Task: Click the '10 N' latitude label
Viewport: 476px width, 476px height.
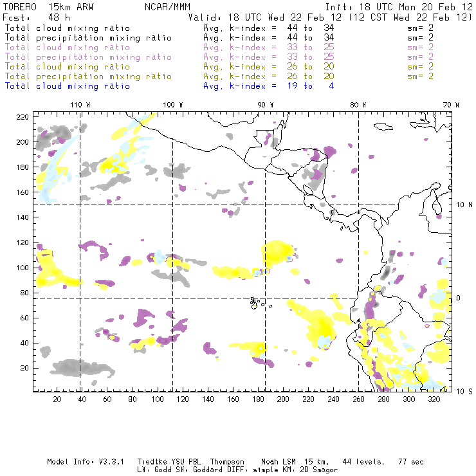Action: (x=464, y=205)
